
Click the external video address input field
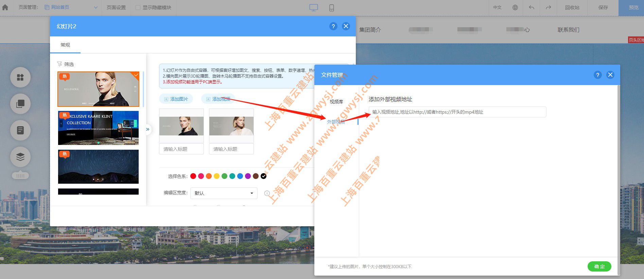457,112
